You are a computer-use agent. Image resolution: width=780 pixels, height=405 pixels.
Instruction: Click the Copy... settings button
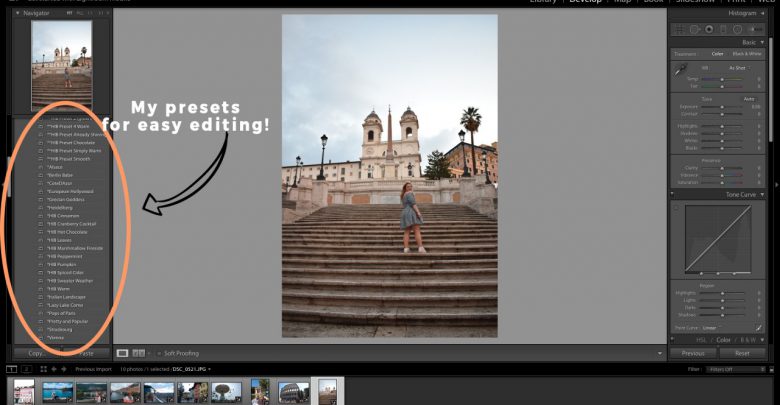pos(36,353)
